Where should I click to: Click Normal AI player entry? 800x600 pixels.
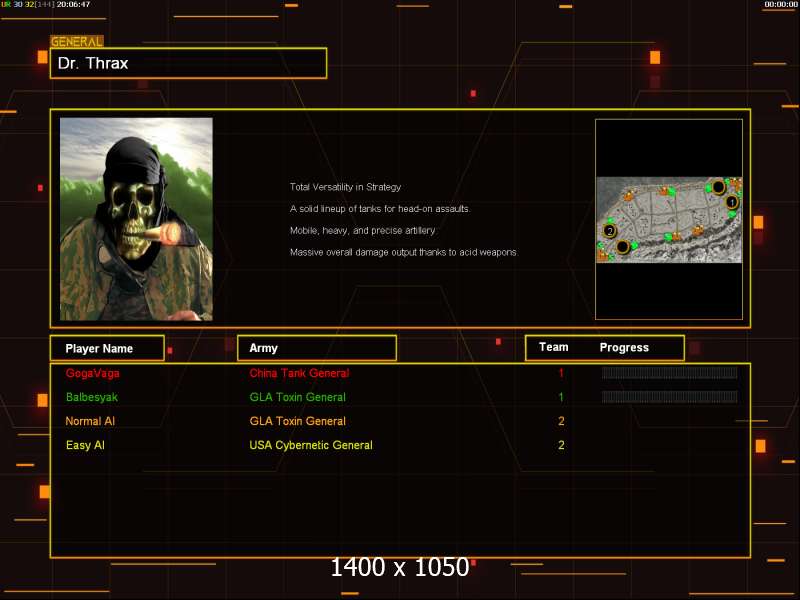click(90, 421)
